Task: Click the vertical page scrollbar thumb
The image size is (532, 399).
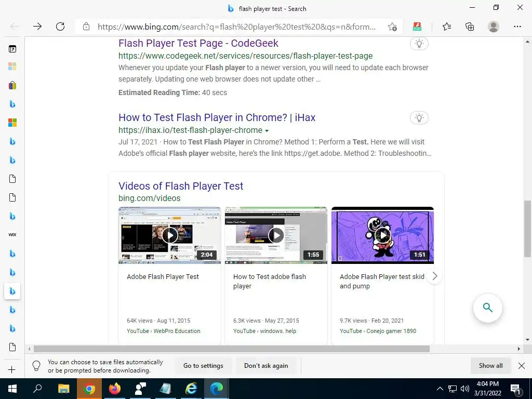Action: coord(527,229)
